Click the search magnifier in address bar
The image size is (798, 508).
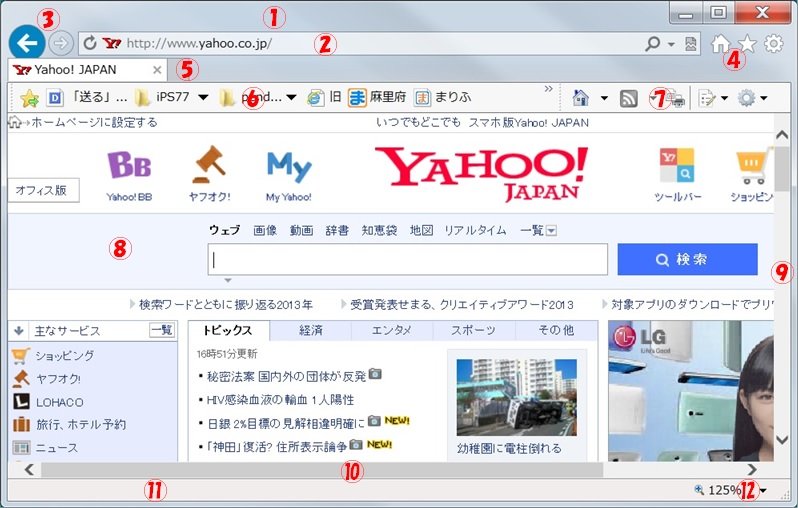tap(652, 44)
